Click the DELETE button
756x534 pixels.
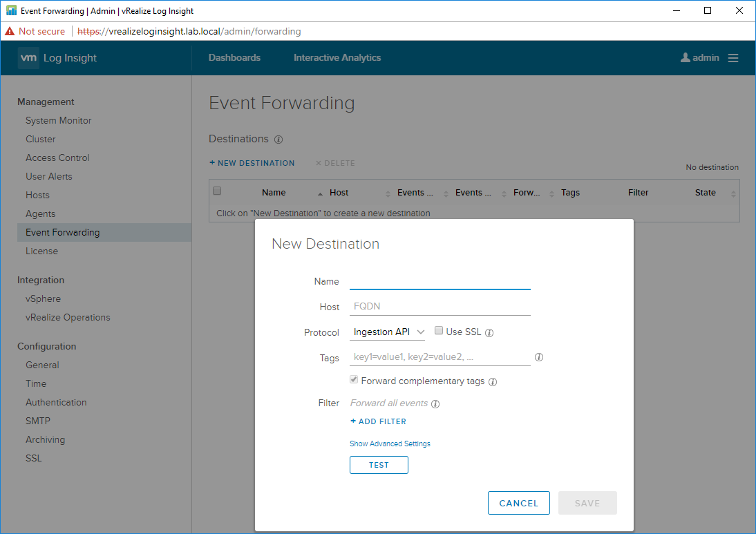pyautogui.click(x=335, y=164)
